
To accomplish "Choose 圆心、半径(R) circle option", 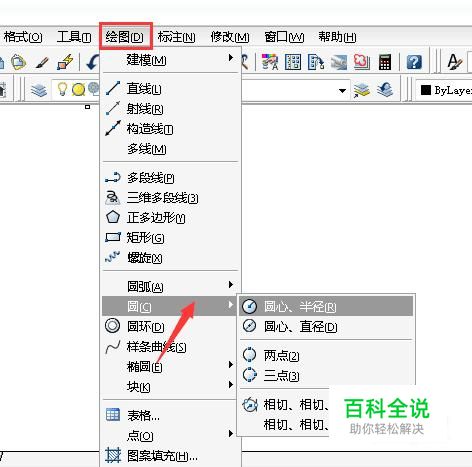I will click(326, 306).
